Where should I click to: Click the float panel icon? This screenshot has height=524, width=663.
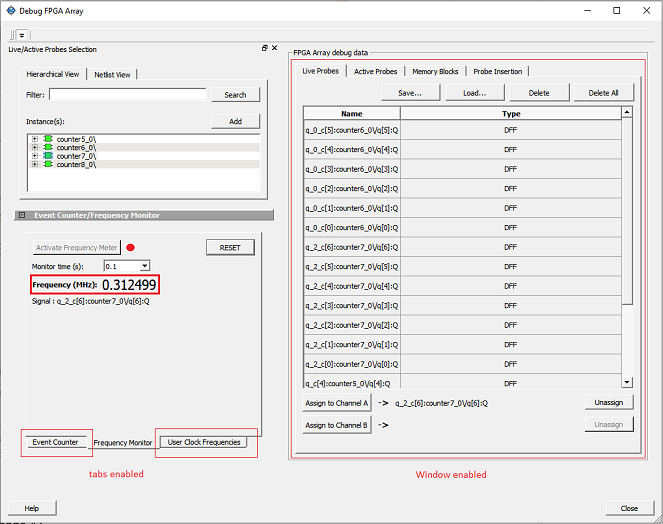click(265, 48)
